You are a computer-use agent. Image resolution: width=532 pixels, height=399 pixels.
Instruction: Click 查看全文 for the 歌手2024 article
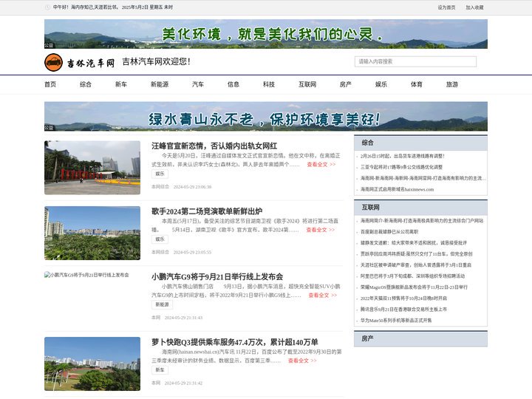(321, 230)
